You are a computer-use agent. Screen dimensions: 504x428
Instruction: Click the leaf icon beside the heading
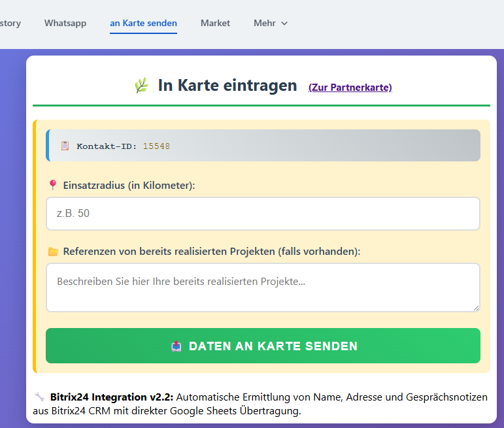coord(141,86)
